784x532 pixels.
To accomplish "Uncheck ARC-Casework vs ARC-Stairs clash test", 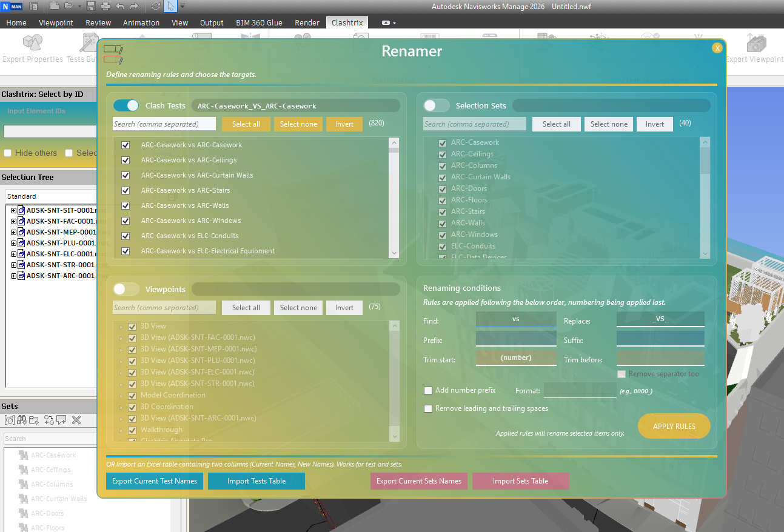I will tap(126, 190).
